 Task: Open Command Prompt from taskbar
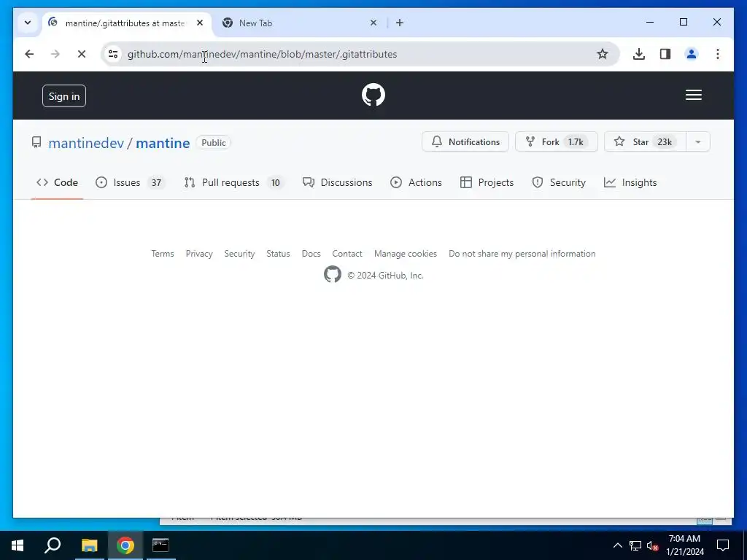click(x=160, y=545)
